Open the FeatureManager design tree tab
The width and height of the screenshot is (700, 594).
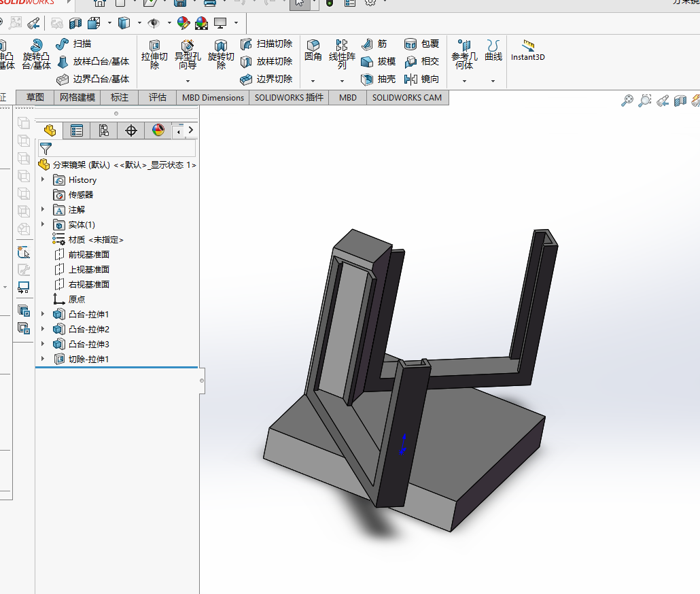pyautogui.click(x=50, y=130)
